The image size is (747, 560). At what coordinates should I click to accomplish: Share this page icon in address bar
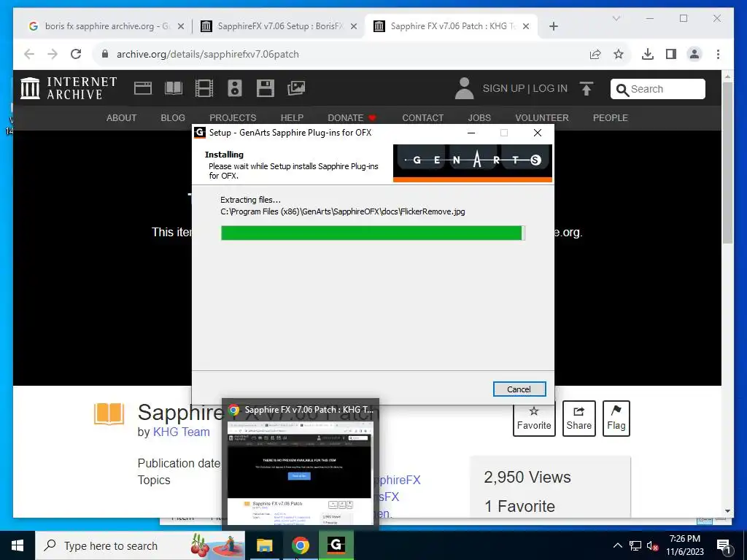pos(595,54)
